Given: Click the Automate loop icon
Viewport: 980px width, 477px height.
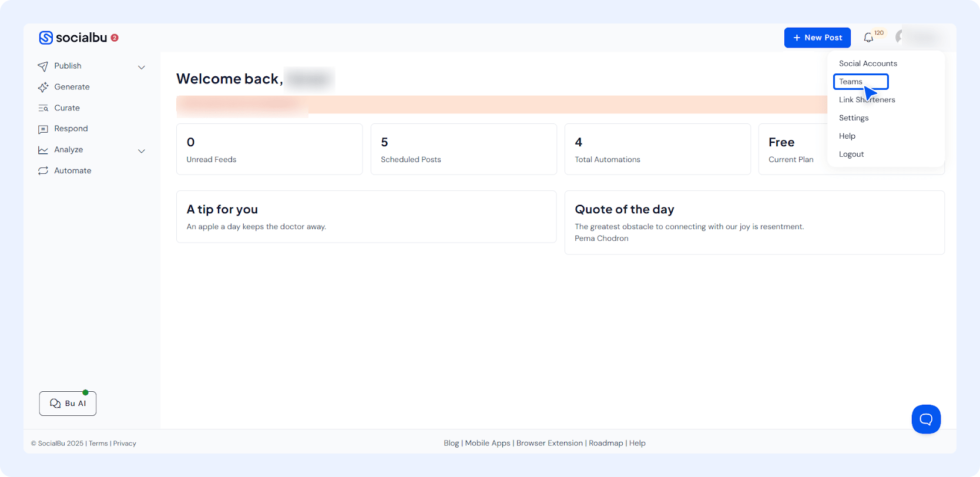Looking at the screenshot, I should pyautogui.click(x=43, y=171).
